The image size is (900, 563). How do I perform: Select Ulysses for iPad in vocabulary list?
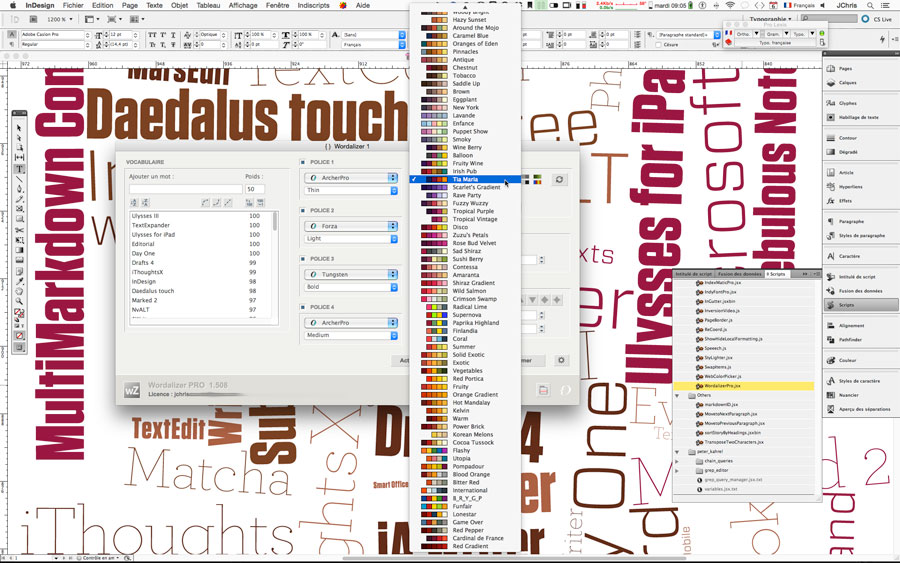pyautogui.click(x=200, y=235)
